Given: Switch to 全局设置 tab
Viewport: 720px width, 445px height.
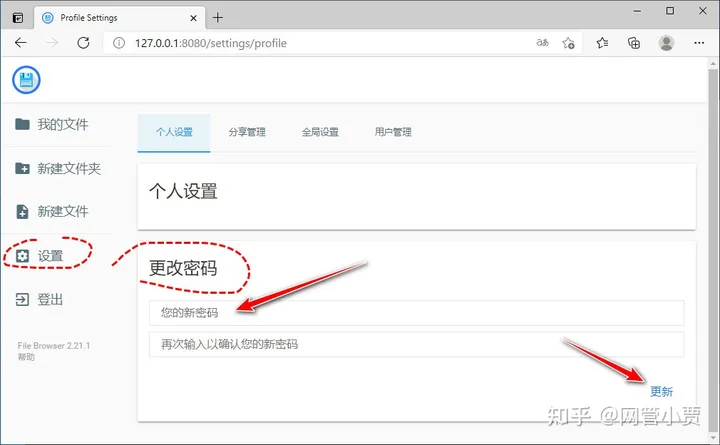Looking at the screenshot, I should pyautogui.click(x=320, y=133).
